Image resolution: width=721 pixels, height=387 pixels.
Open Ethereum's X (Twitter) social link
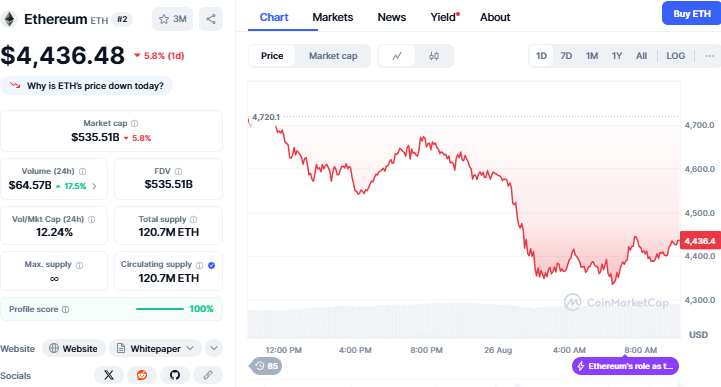[x=109, y=375]
